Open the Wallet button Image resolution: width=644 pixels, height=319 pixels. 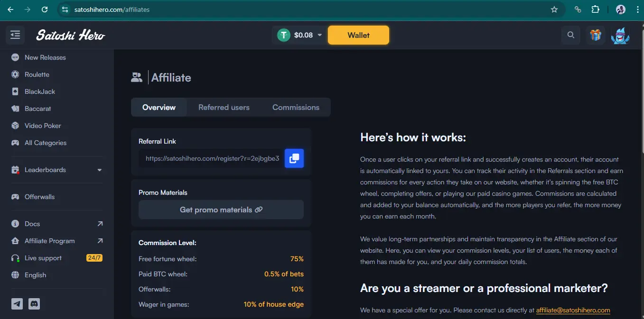(358, 35)
